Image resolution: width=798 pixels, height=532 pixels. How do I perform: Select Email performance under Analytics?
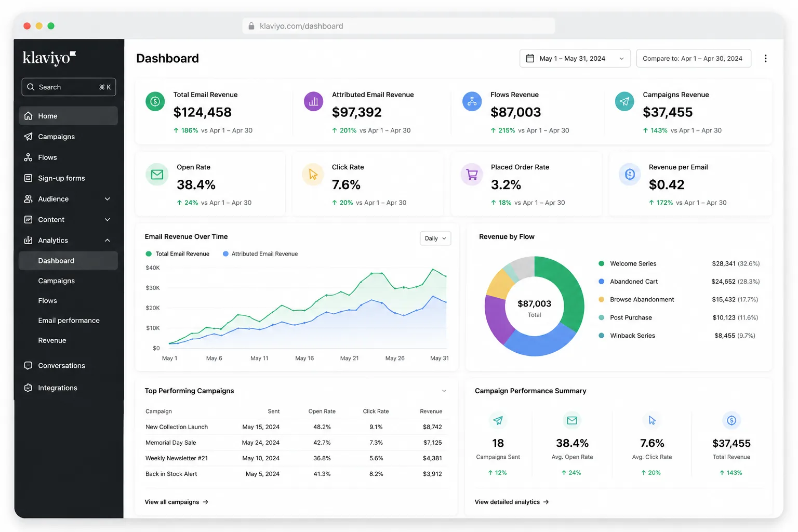point(69,321)
